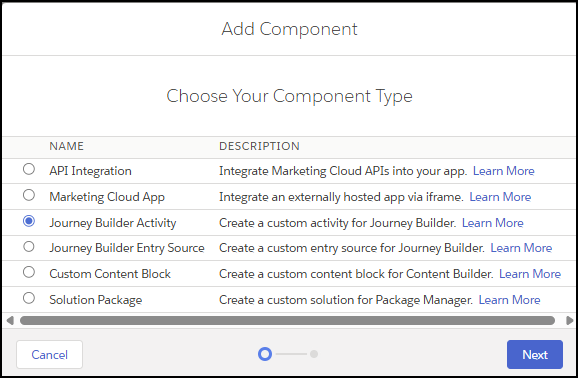This screenshot has width=578, height=378.
Task: Open Learn More for Journey Builder Entry Source
Action: [x=521, y=248]
